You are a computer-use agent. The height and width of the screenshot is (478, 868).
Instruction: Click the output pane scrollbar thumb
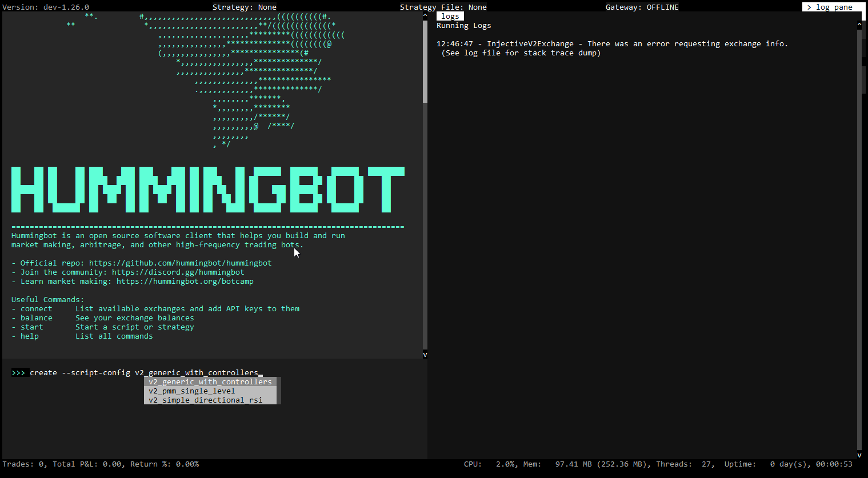pyautogui.click(x=425, y=61)
